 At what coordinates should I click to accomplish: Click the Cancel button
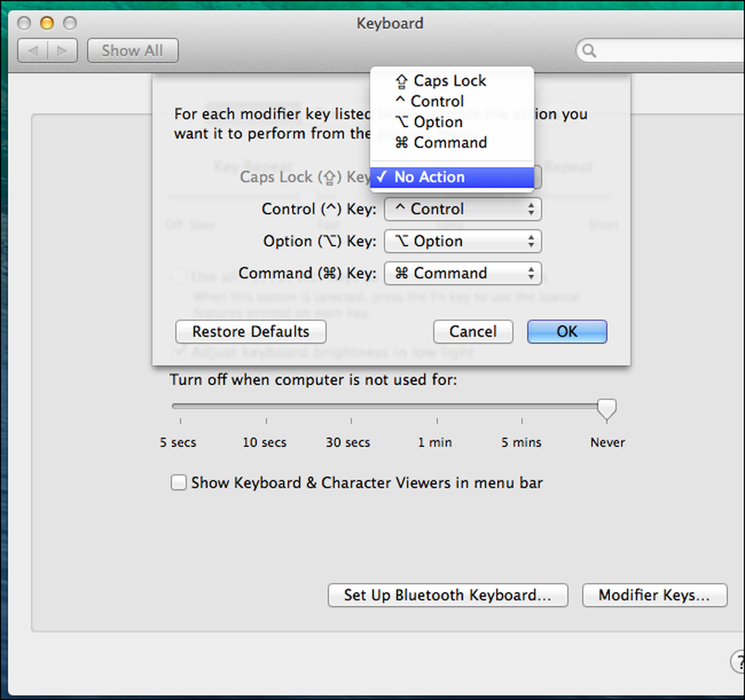(473, 331)
